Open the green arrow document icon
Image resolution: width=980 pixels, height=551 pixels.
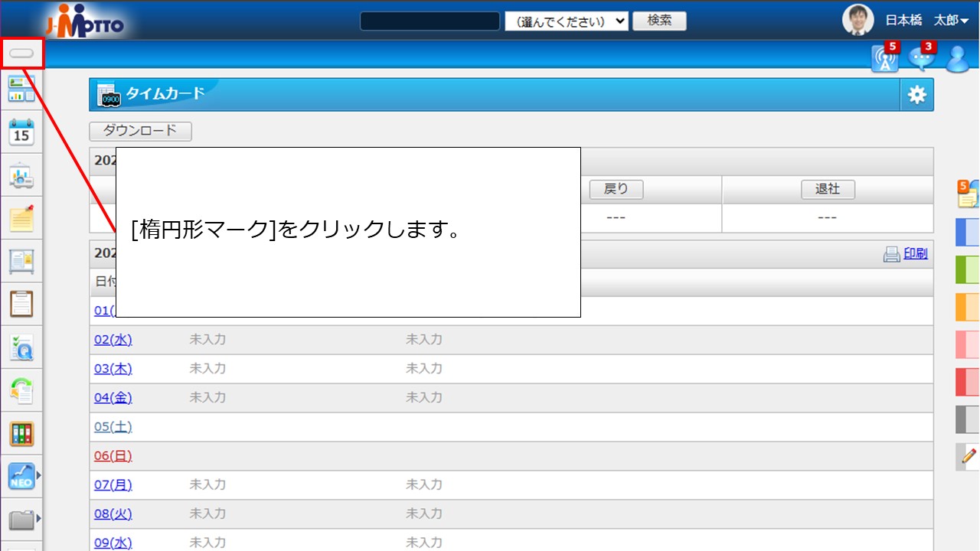click(x=21, y=391)
